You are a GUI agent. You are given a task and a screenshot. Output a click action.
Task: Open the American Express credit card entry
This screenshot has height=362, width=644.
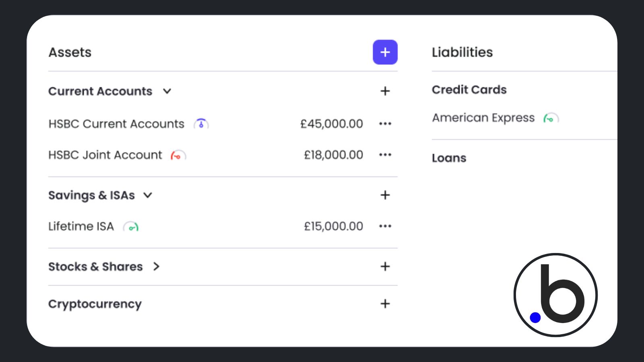[483, 117]
